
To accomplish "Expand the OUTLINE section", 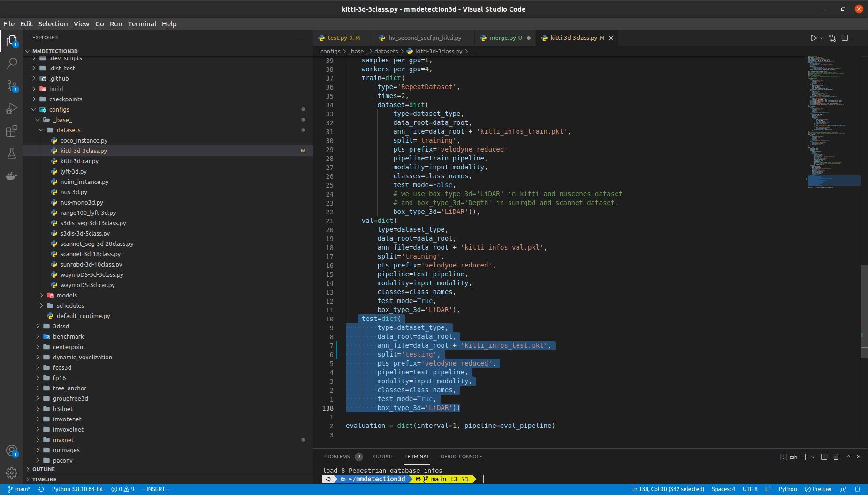I will click(x=44, y=469).
